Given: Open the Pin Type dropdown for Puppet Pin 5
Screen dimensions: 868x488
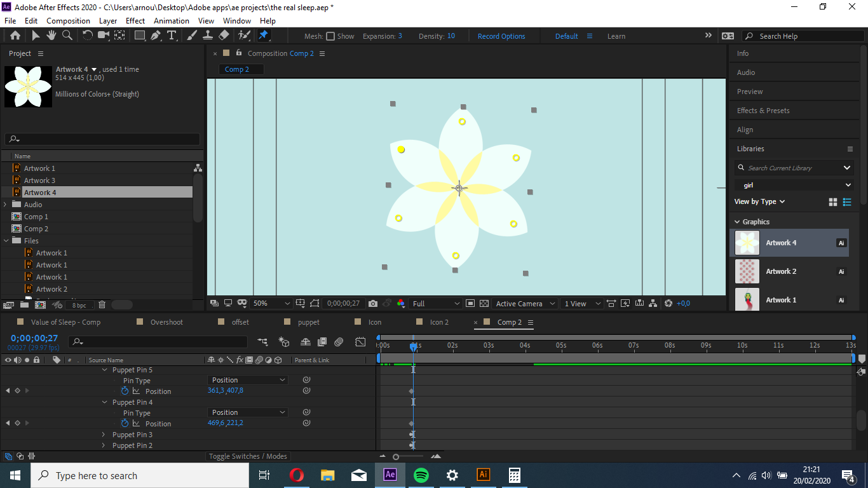Looking at the screenshot, I should pos(247,380).
